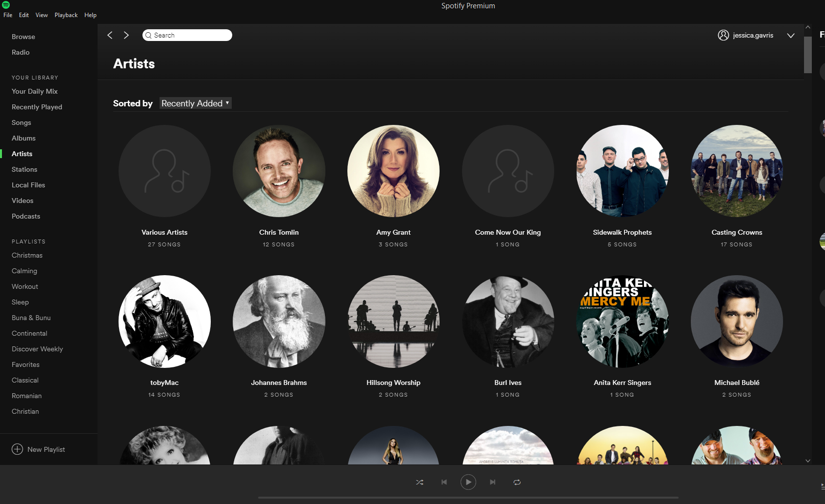
Task: Click the New Playlist plus icon
Action: click(17, 449)
